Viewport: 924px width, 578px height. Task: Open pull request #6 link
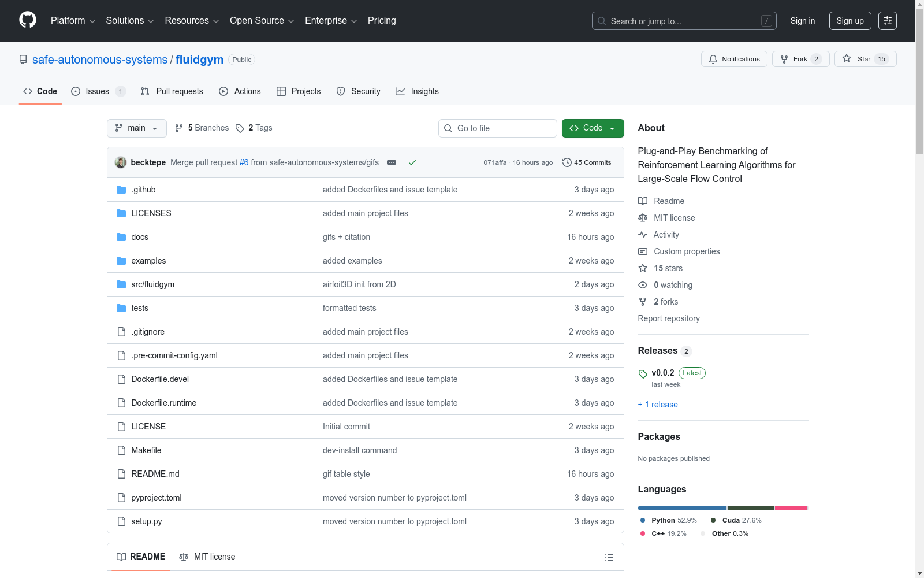pos(244,162)
